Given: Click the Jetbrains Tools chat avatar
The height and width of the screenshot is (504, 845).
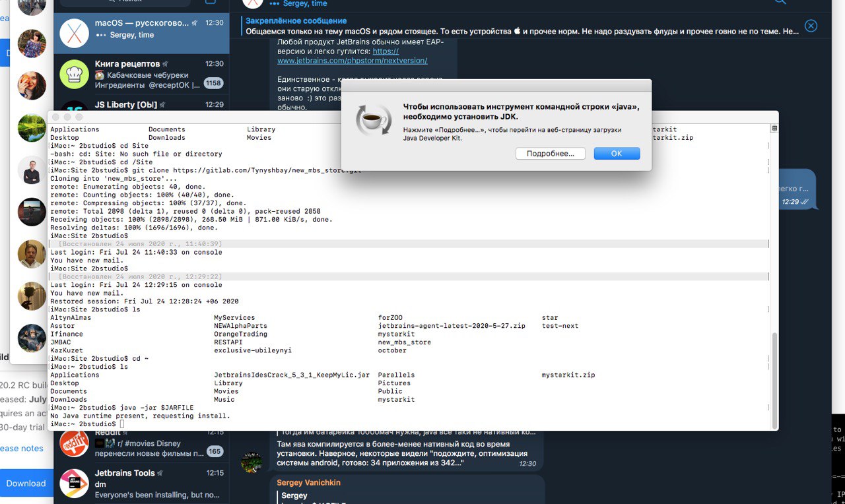Looking at the screenshot, I should pyautogui.click(x=74, y=484).
